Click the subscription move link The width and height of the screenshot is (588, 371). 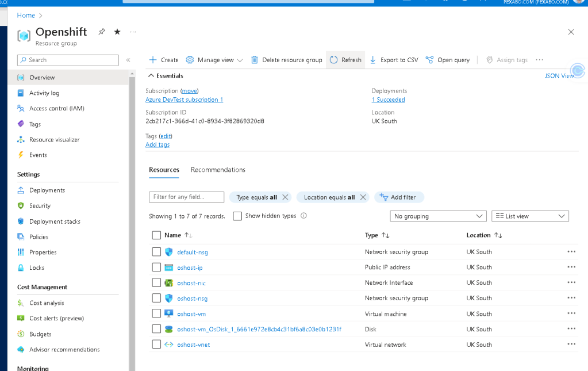click(189, 91)
